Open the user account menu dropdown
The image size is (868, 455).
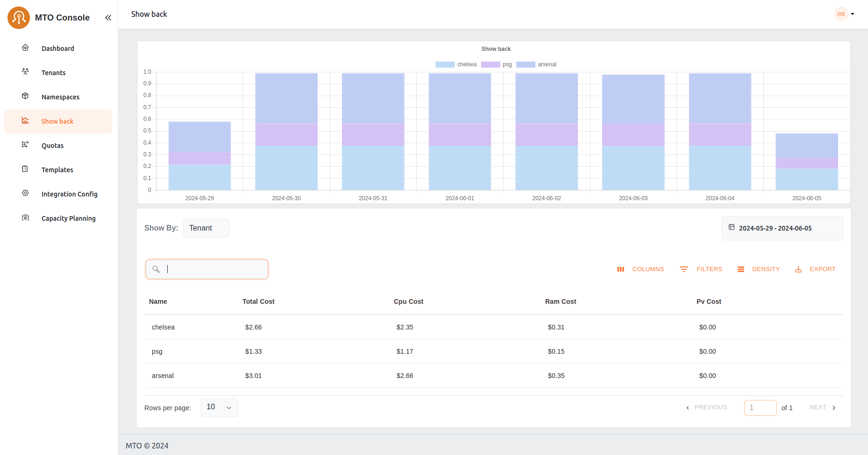point(845,14)
